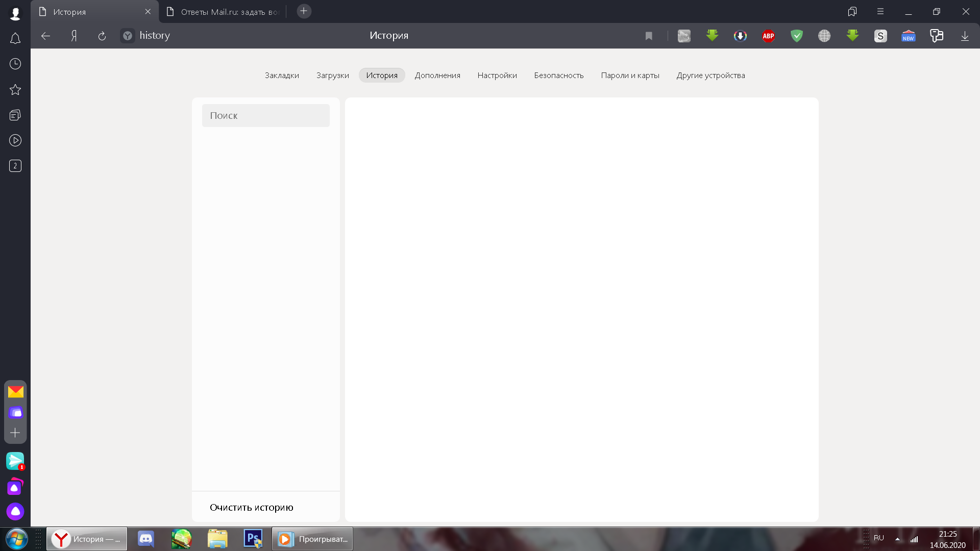This screenshot has width=980, height=551.
Task: Open file explorer folder in taskbar
Action: 217,539
